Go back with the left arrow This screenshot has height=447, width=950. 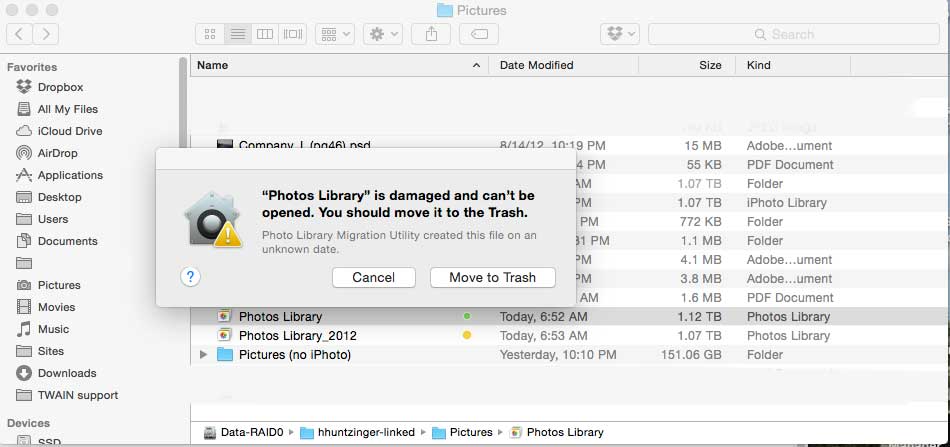[19, 34]
